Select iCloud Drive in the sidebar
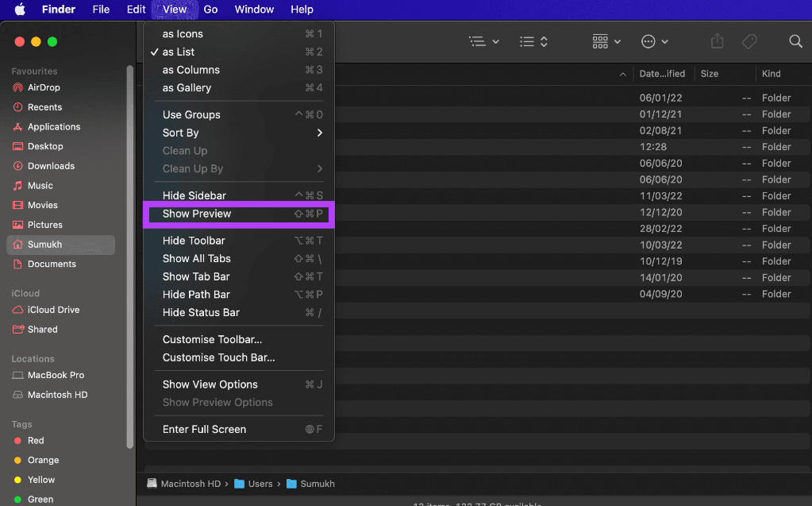 click(x=53, y=310)
